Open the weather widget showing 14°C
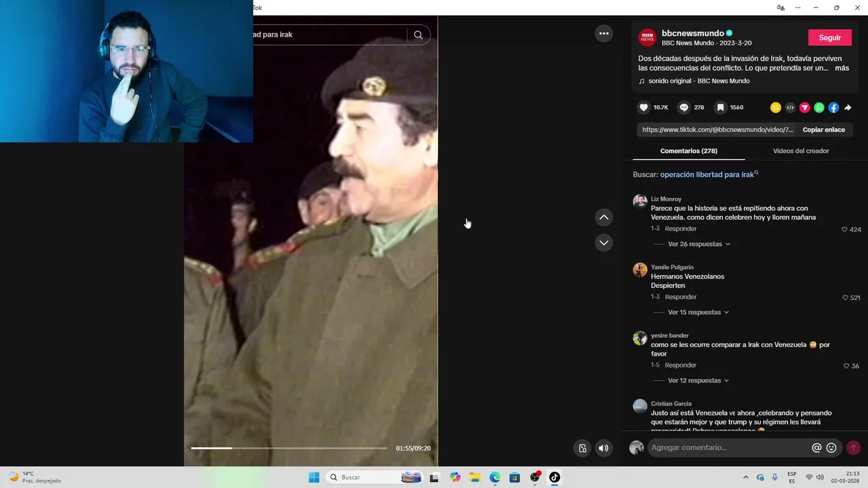 tap(34, 477)
